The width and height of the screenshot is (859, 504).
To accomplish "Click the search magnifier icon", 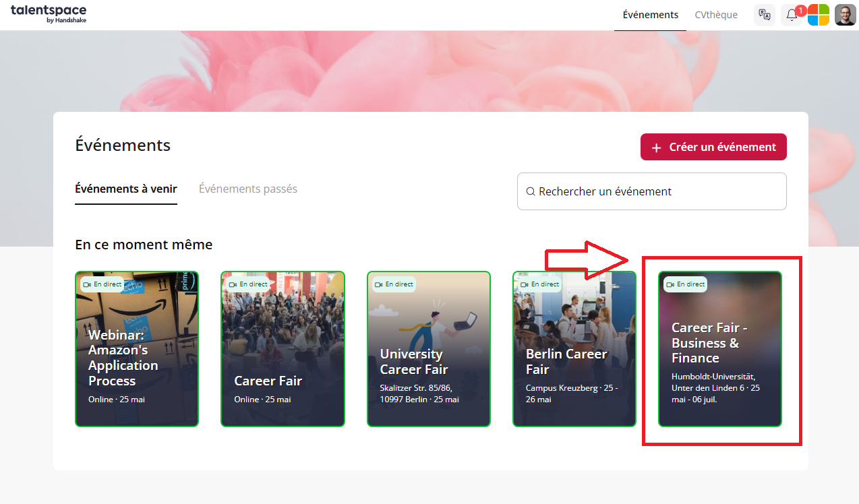I will point(531,191).
